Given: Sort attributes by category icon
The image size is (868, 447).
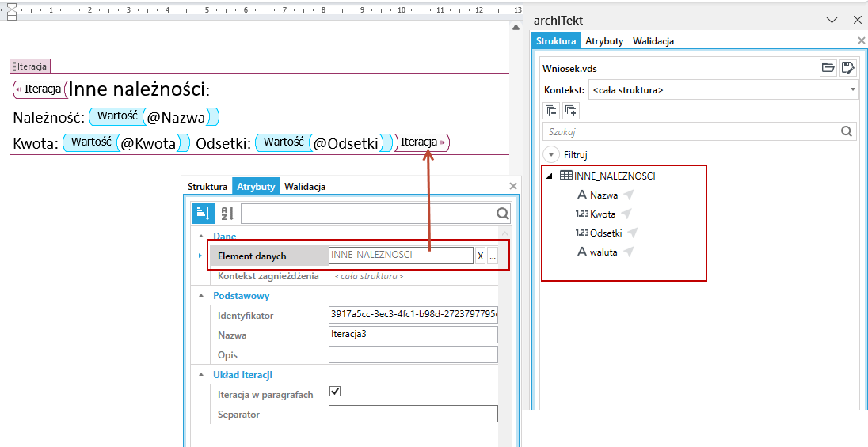Looking at the screenshot, I should [x=204, y=213].
